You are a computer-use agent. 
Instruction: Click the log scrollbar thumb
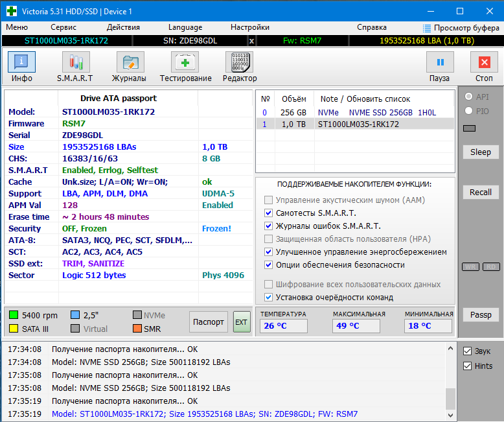tap(450, 397)
